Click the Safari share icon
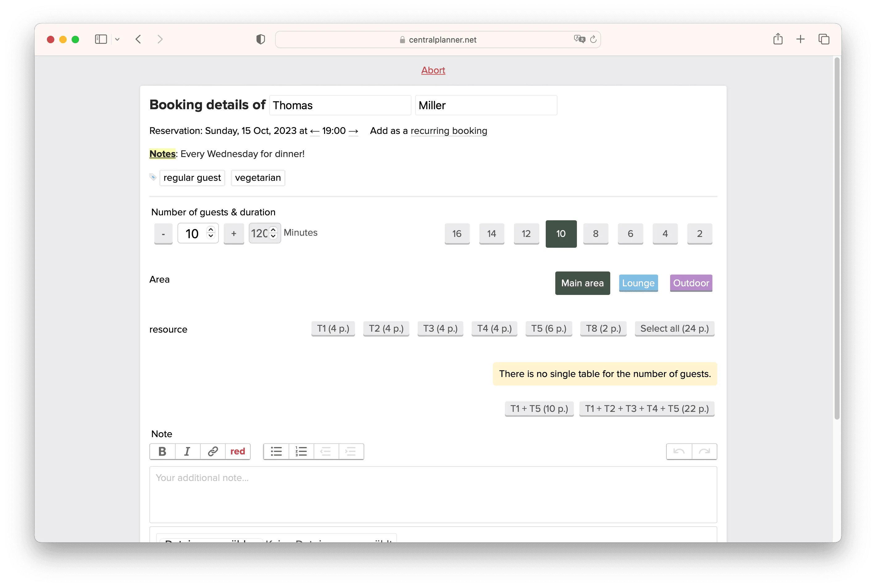876x588 pixels. [x=778, y=39]
